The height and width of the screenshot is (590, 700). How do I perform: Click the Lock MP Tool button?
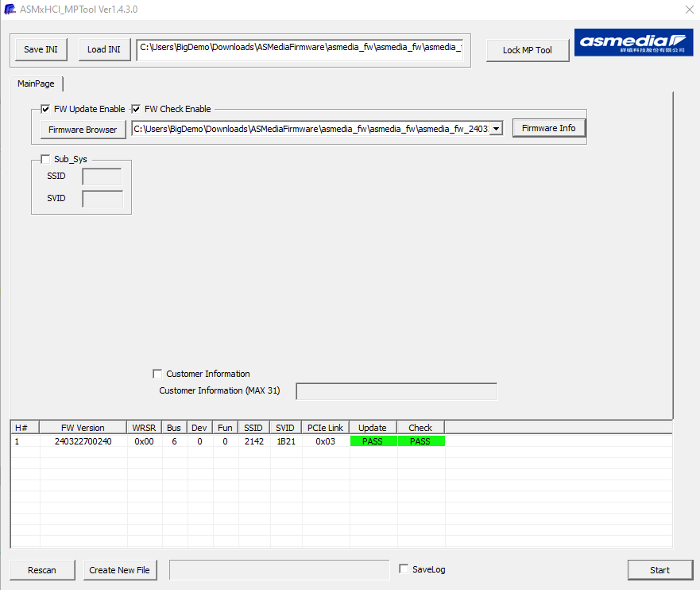527,50
